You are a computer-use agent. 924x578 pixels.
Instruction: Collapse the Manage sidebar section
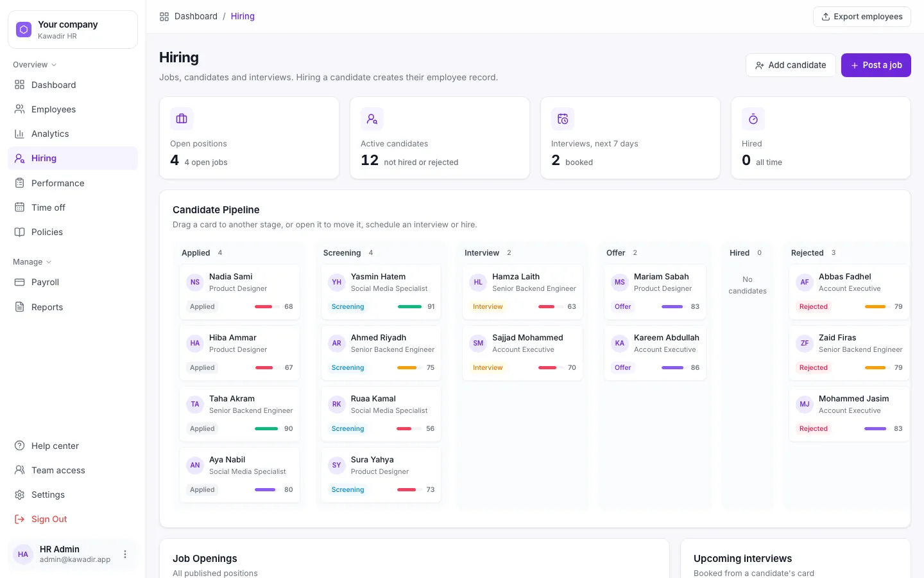[x=32, y=262]
